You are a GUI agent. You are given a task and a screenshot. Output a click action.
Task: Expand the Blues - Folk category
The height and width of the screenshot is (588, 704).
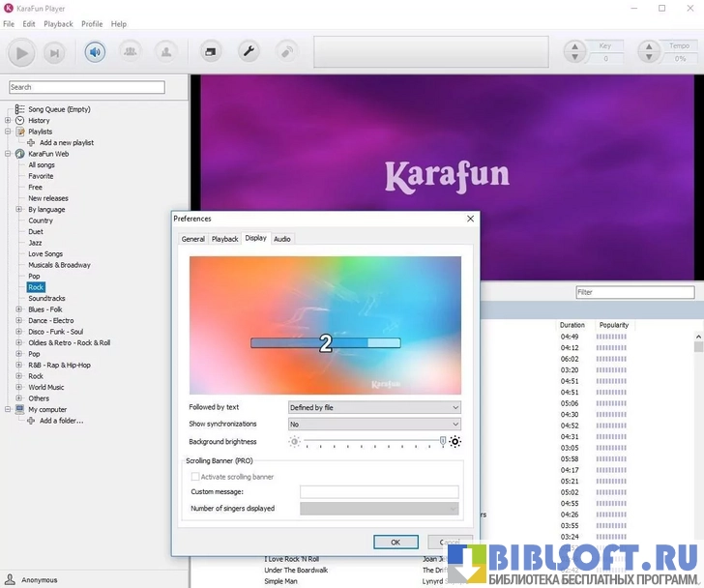tap(8, 309)
